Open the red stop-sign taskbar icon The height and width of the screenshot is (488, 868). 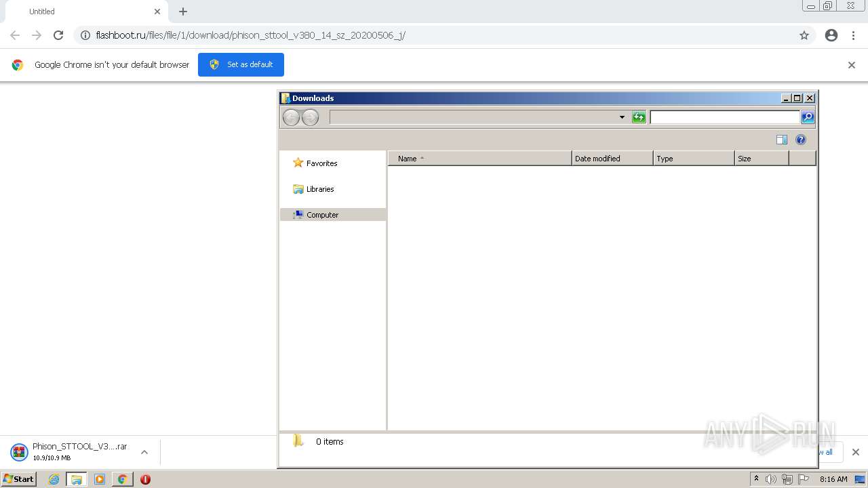(x=145, y=479)
